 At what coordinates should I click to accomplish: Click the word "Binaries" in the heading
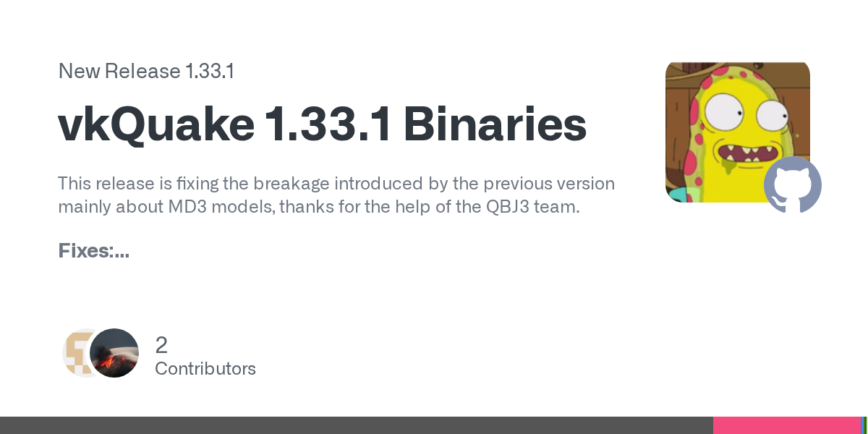[495, 124]
